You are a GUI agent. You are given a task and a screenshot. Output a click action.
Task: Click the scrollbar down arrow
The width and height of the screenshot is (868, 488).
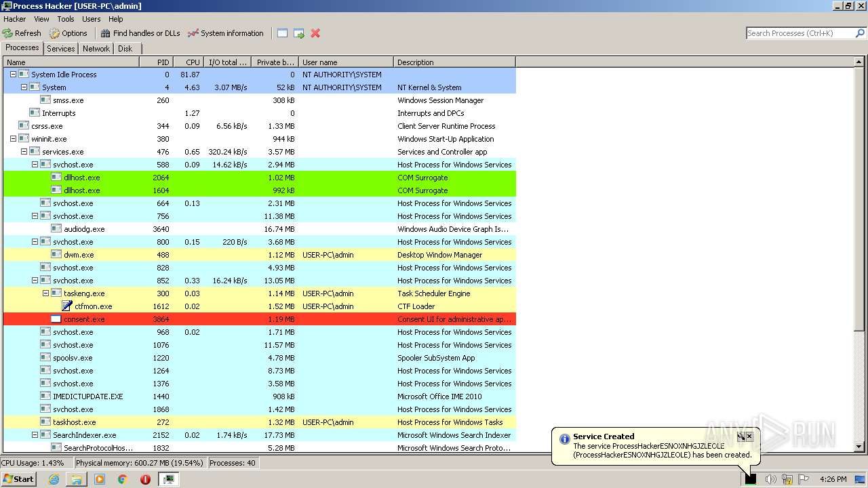click(860, 447)
